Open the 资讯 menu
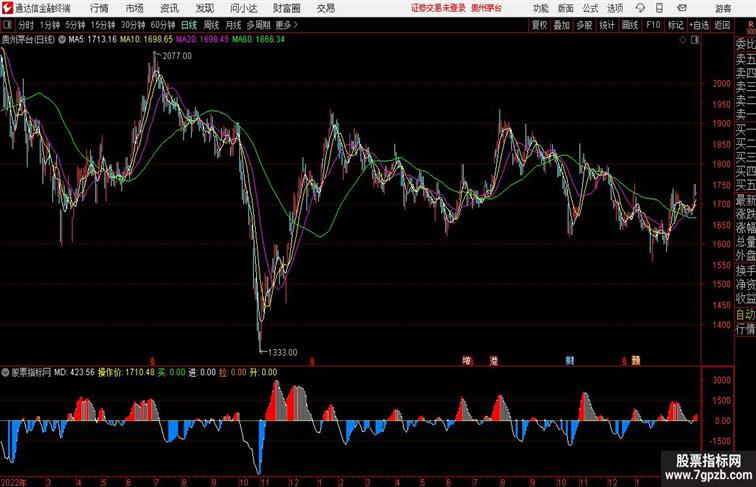 click(x=169, y=8)
